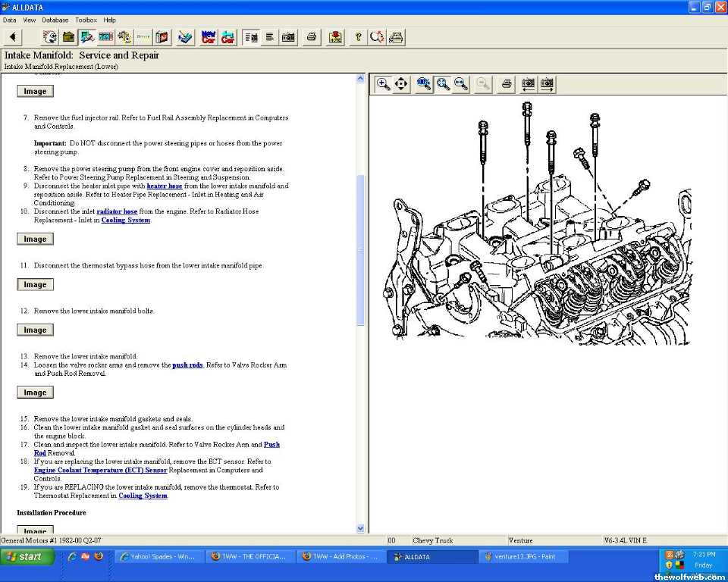Open the Toolbox menu

pyautogui.click(x=86, y=20)
